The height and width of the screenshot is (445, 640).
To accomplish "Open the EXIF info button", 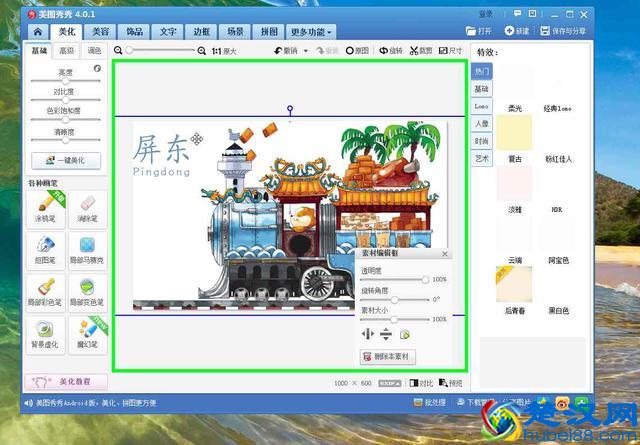I will 389,383.
